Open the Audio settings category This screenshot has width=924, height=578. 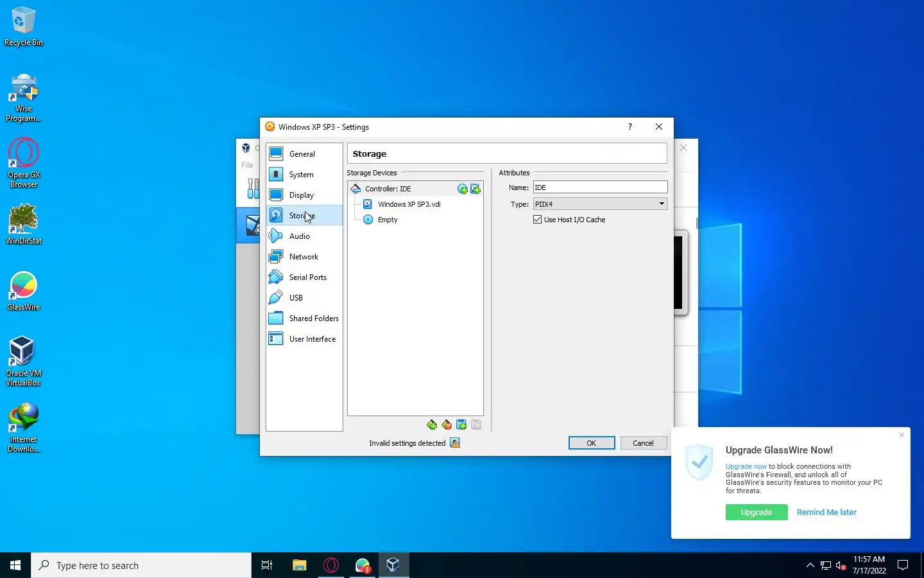pos(304,236)
